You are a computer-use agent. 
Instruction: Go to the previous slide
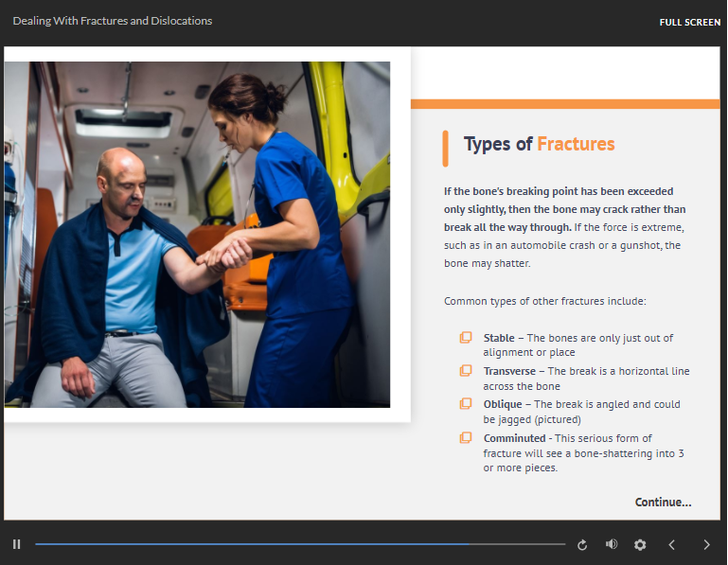point(671,544)
